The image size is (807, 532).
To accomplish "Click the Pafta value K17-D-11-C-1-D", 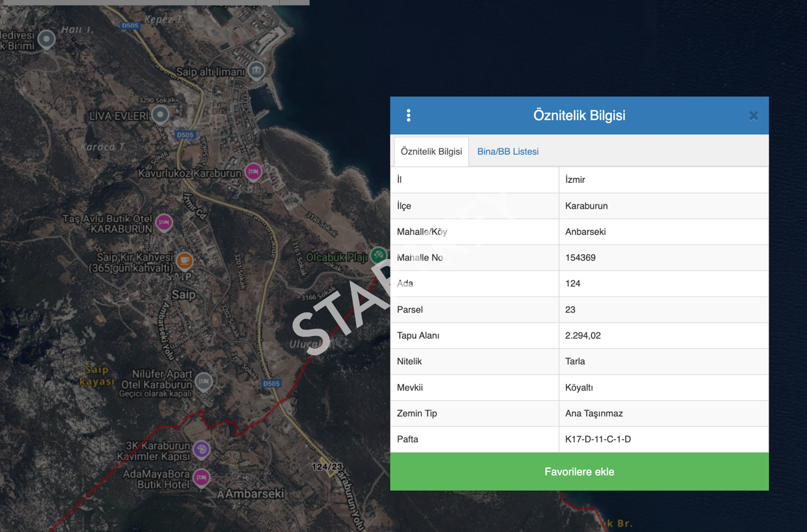I will (598, 439).
